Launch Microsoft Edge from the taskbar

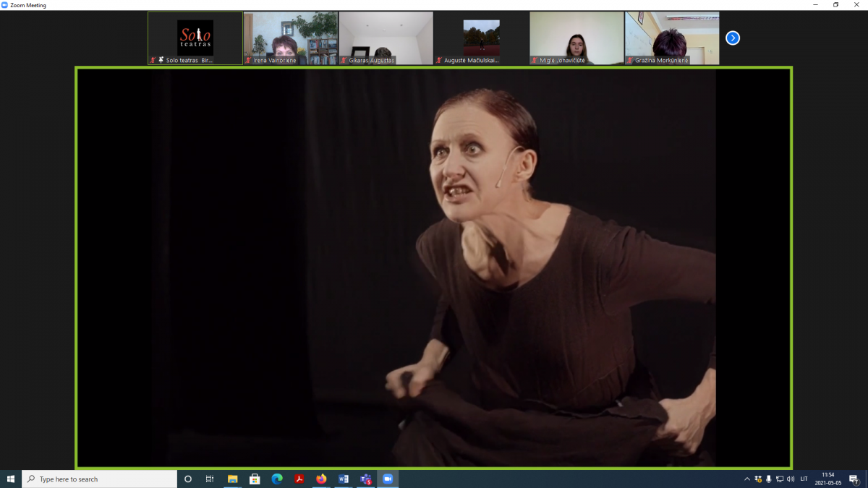pyautogui.click(x=277, y=479)
